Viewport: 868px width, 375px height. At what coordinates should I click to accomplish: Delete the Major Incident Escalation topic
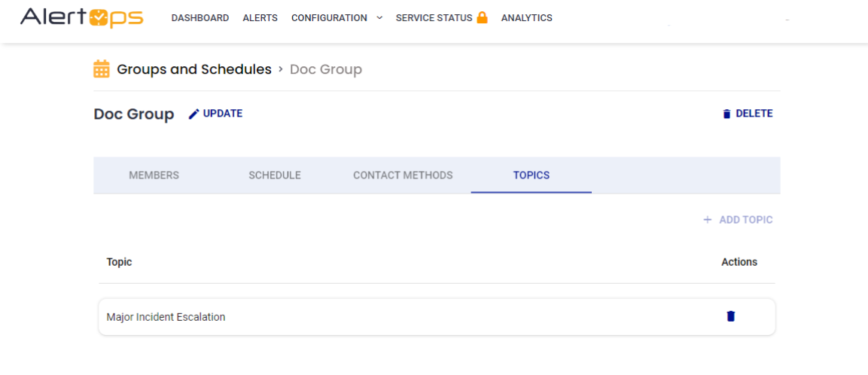tap(730, 316)
